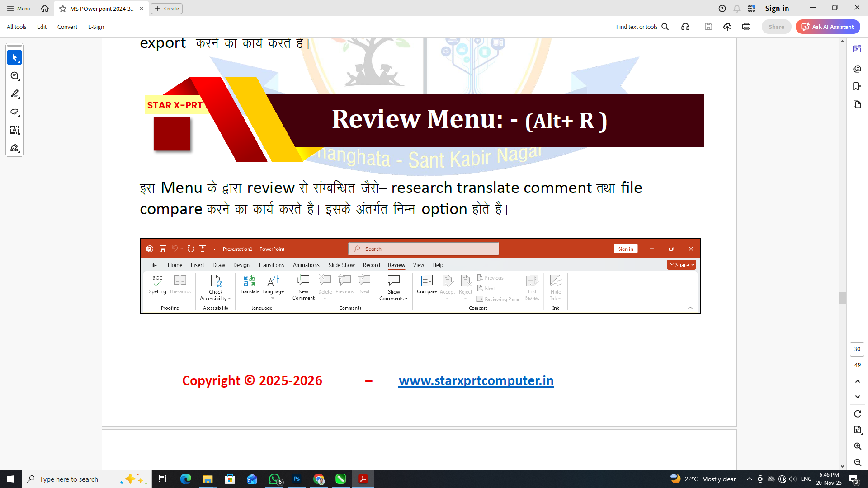Open Photoshop from the taskbar
This screenshot has width=868, height=488.
point(297,479)
